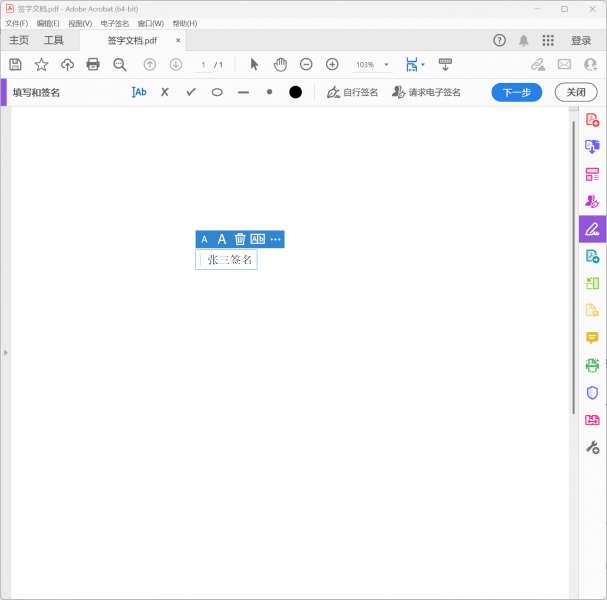Open the 文件(F) menu
This screenshot has height=600, width=607.
pos(17,23)
